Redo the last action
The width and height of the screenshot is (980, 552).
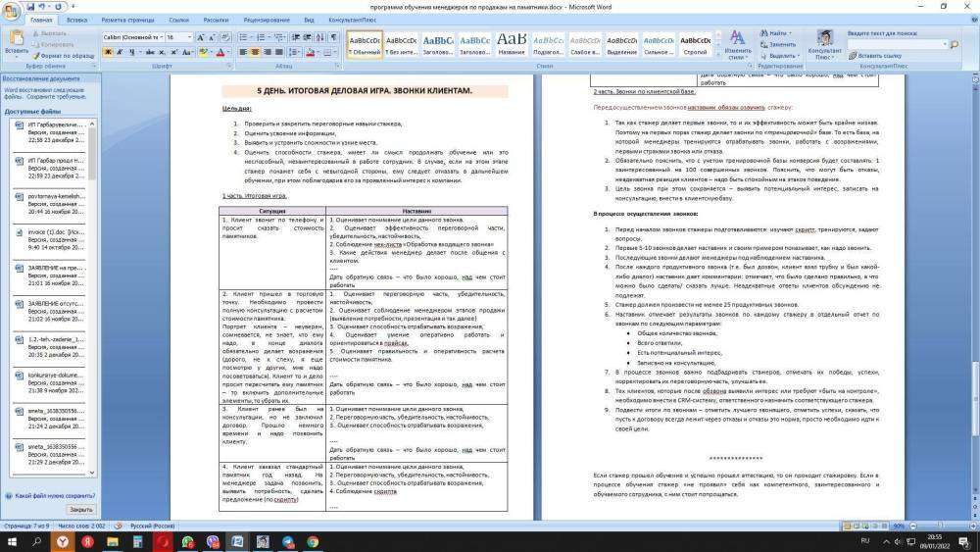click(x=58, y=7)
